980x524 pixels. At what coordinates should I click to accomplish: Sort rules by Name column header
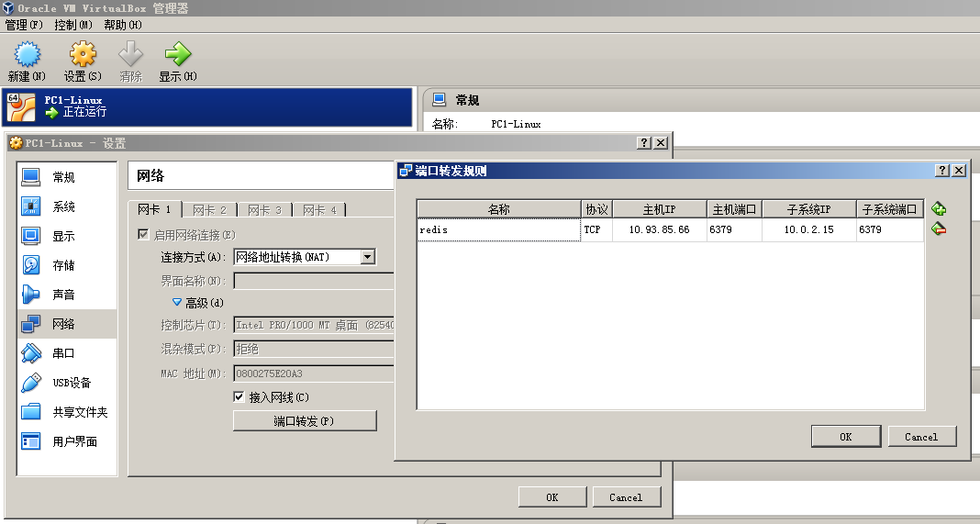499,209
